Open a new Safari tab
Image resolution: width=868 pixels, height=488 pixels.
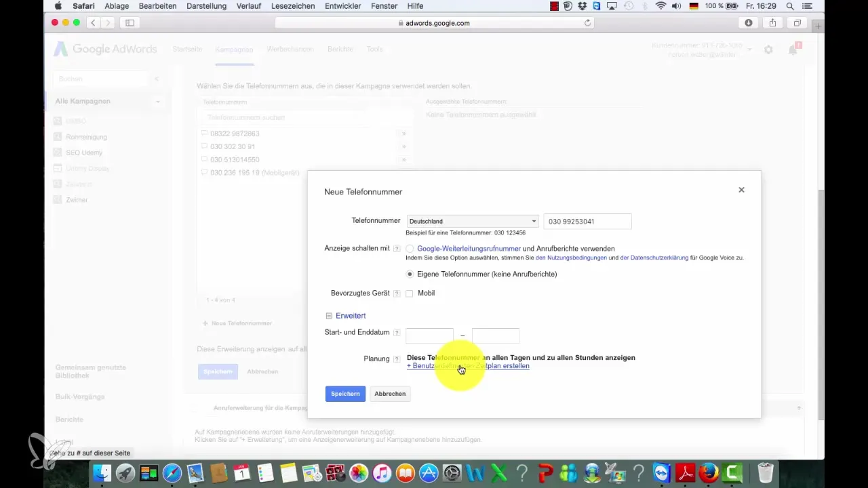818,25
